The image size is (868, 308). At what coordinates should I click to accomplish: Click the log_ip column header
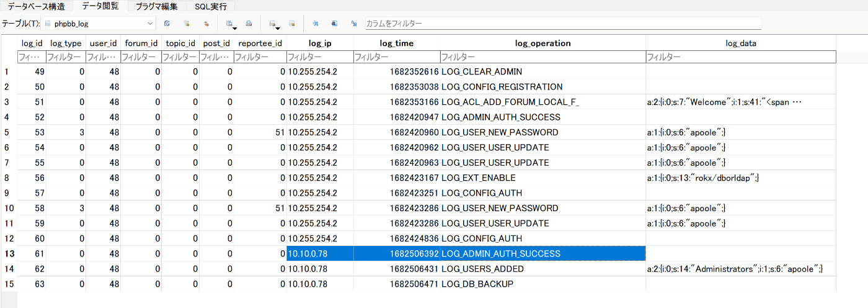320,43
